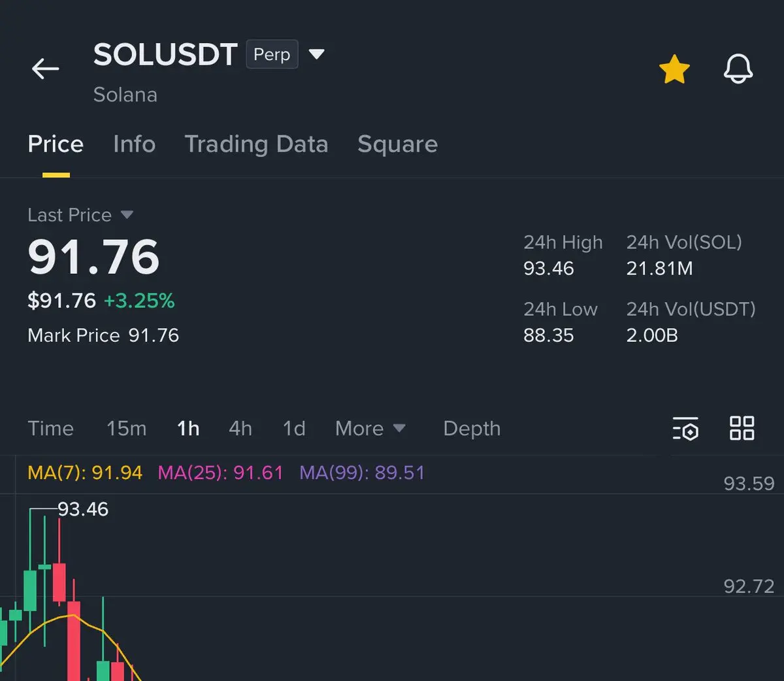784x681 pixels.
Task: Open the four-square grid layout icon
Action: pyautogui.click(x=742, y=428)
